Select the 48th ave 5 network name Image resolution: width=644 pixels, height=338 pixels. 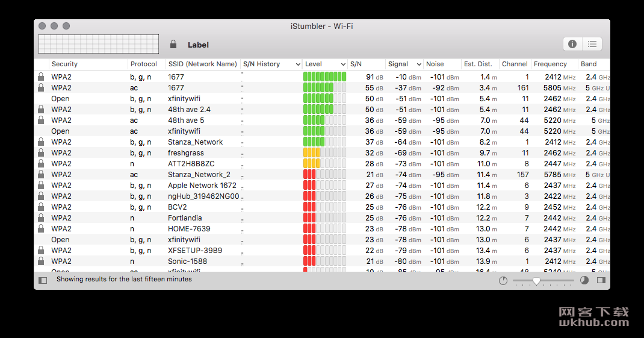(185, 120)
